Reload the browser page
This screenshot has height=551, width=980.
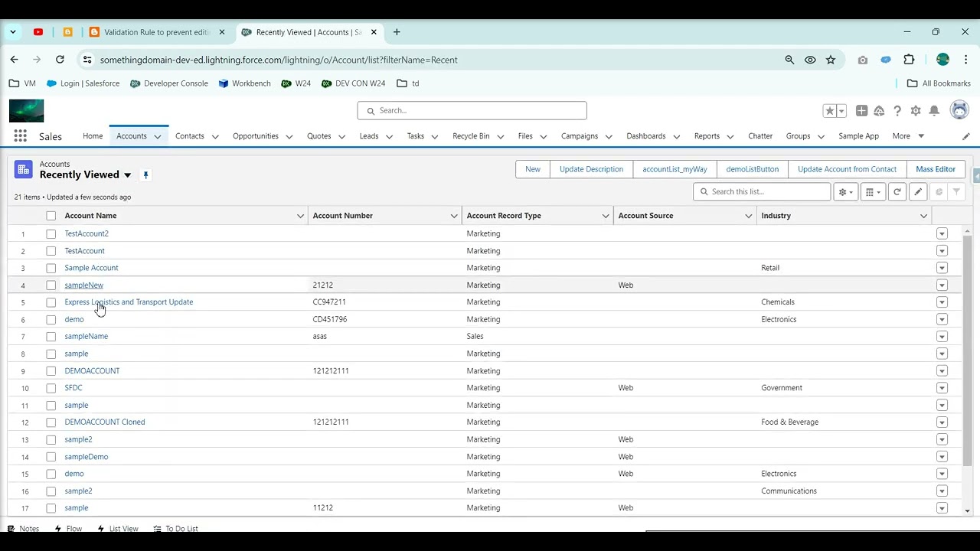pyautogui.click(x=60, y=60)
